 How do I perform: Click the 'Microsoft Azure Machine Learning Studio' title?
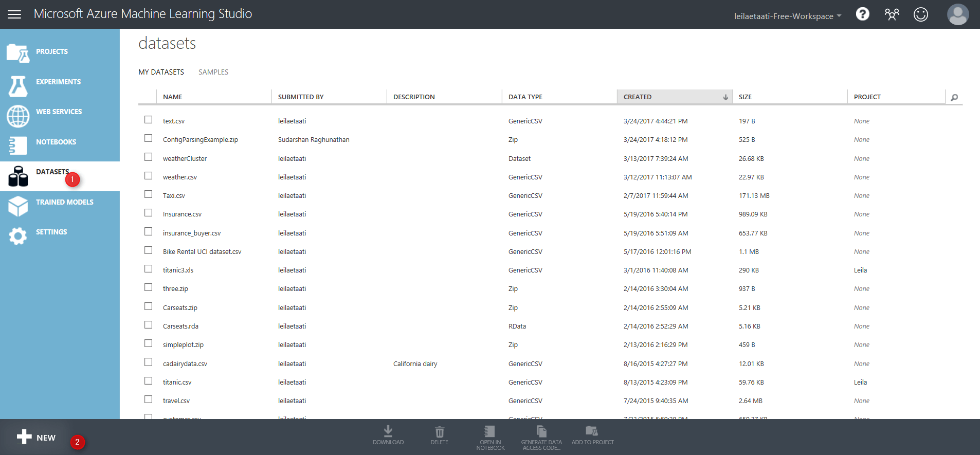[143, 14]
